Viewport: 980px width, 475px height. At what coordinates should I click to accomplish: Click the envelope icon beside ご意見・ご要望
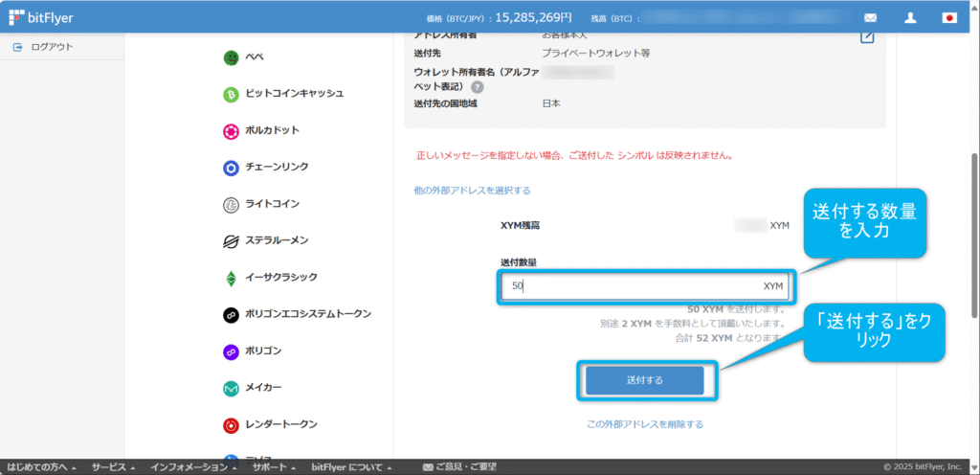pos(428,467)
